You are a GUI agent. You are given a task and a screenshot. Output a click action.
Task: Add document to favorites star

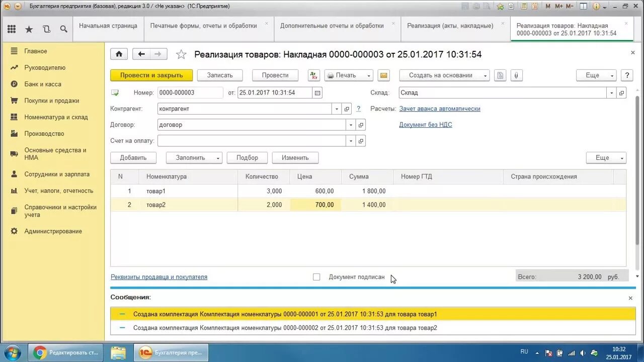tap(181, 54)
